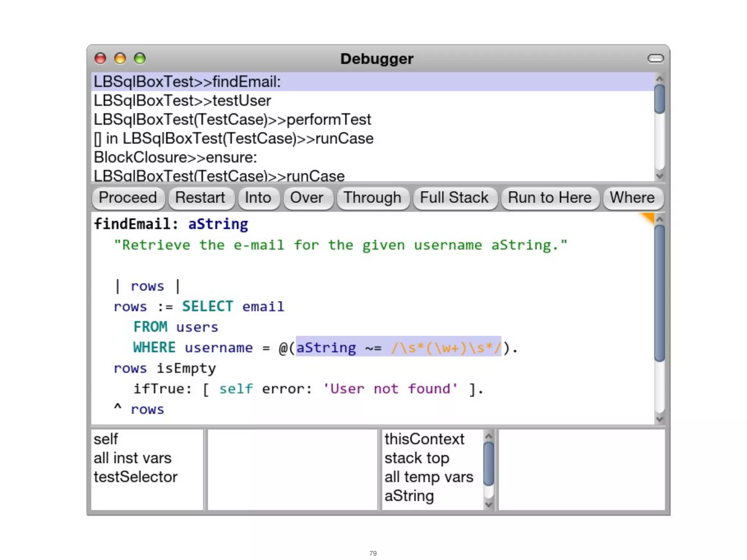
Task: Select the BlockClosure>>ensure: stack entry
Action: tap(175, 157)
